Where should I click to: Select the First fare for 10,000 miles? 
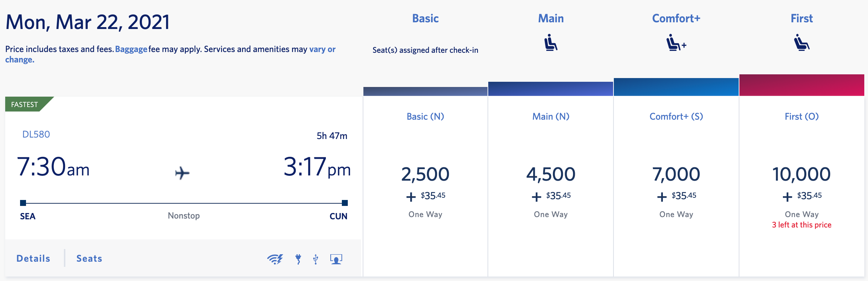click(801, 173)
